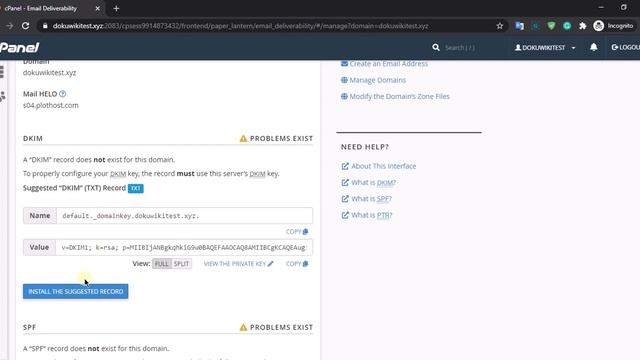Close the cPanel Email Deliverability tab
Image resolution: width=640 pixels, height=360 pixels.
coord(98,8)
